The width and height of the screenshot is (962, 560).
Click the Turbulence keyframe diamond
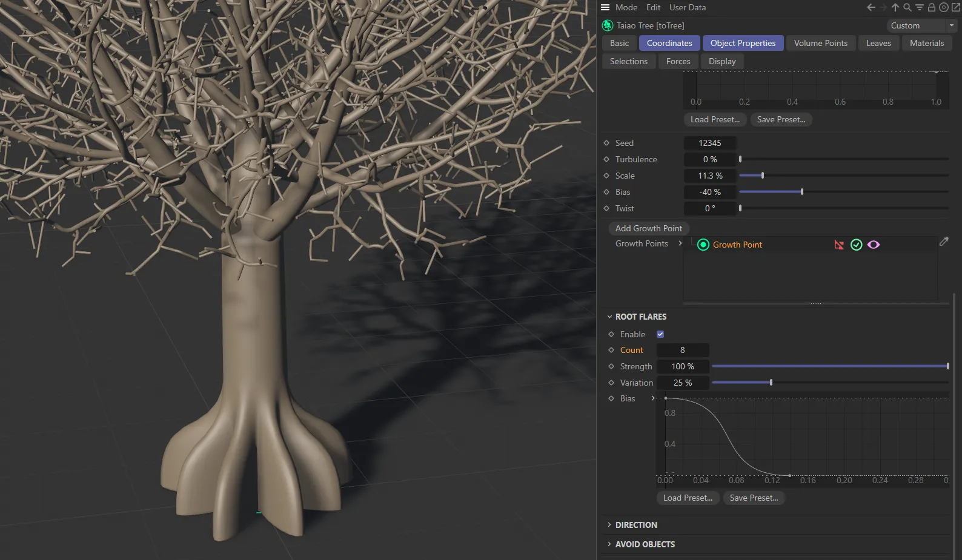(606, 159)
